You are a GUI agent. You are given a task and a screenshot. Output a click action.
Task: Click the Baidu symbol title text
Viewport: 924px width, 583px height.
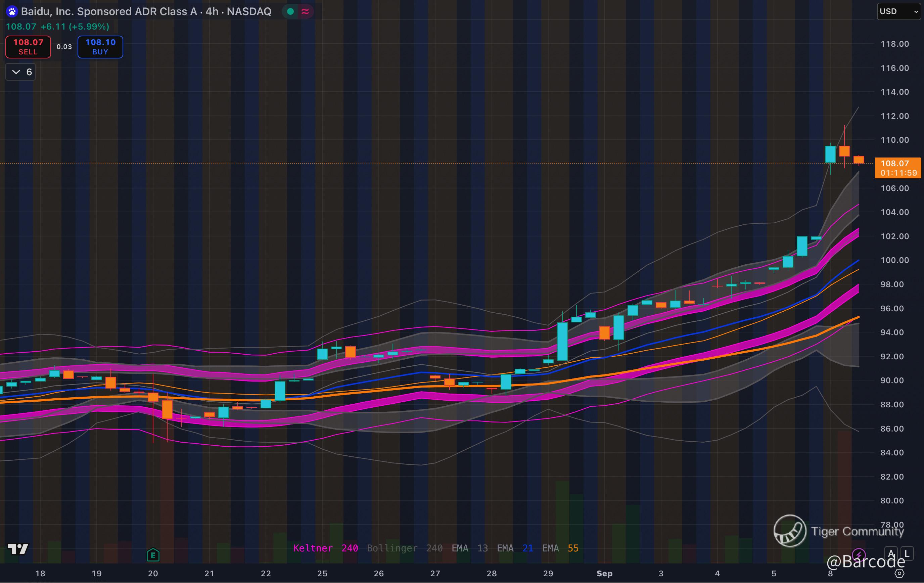point(146,11)
